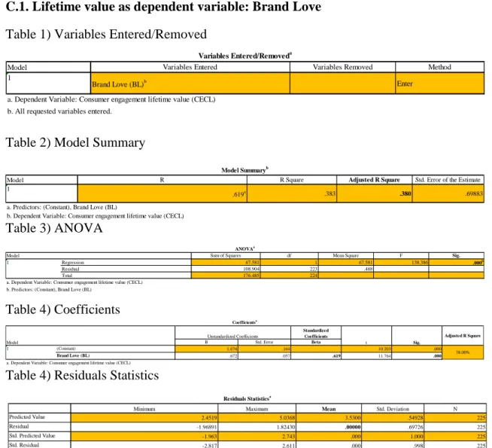
Task: Select the constant B value '1.676'
Action: coord(232,349)
